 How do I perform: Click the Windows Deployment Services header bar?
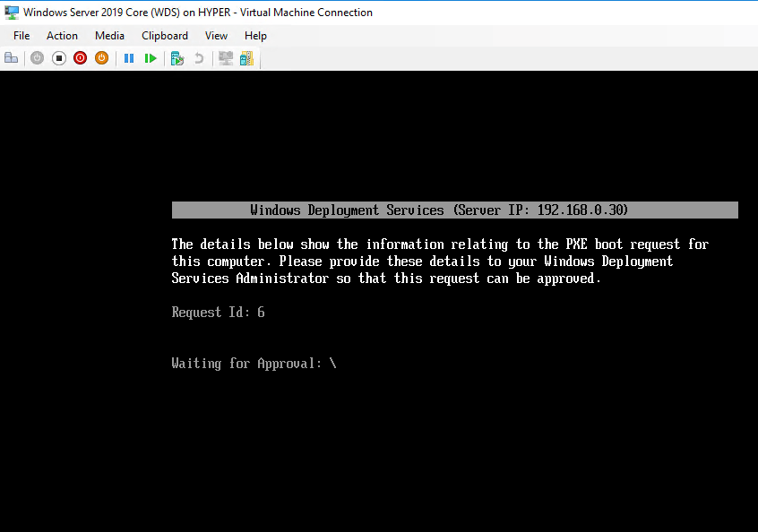tap(454, 210)
